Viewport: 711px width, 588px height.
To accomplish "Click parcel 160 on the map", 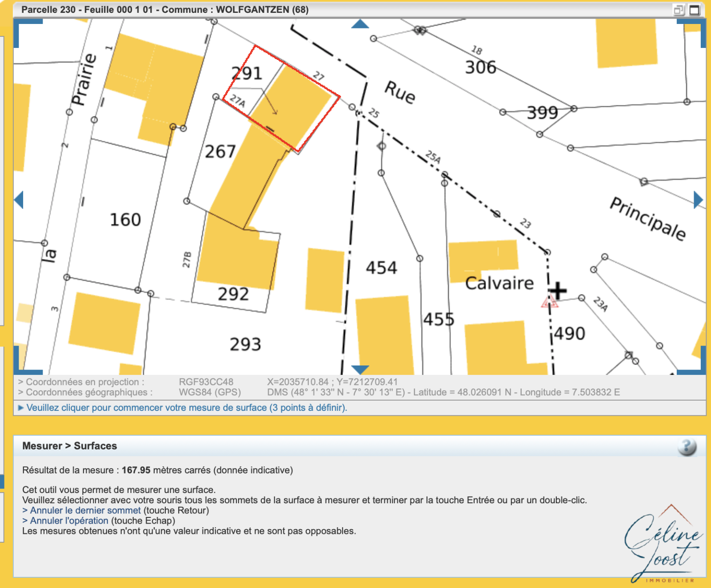I will (x=125, y=220).
